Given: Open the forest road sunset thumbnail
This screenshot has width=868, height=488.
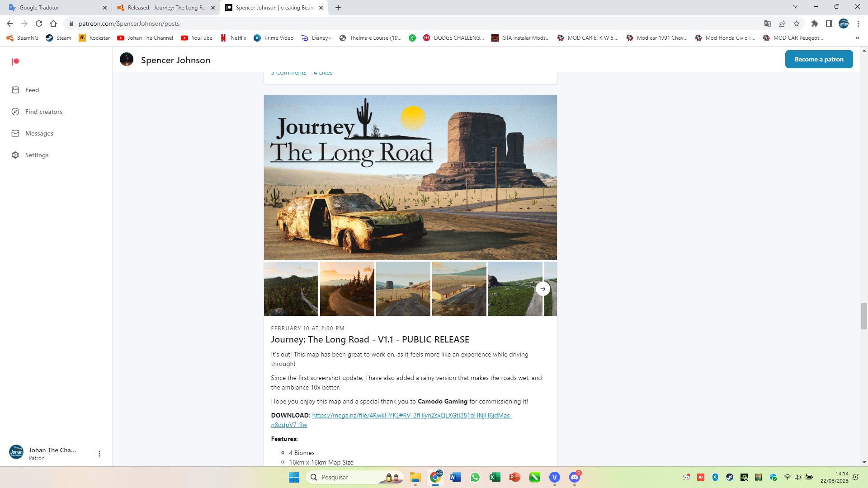Looking at the screenshot, I should click(x=347, y=289).
